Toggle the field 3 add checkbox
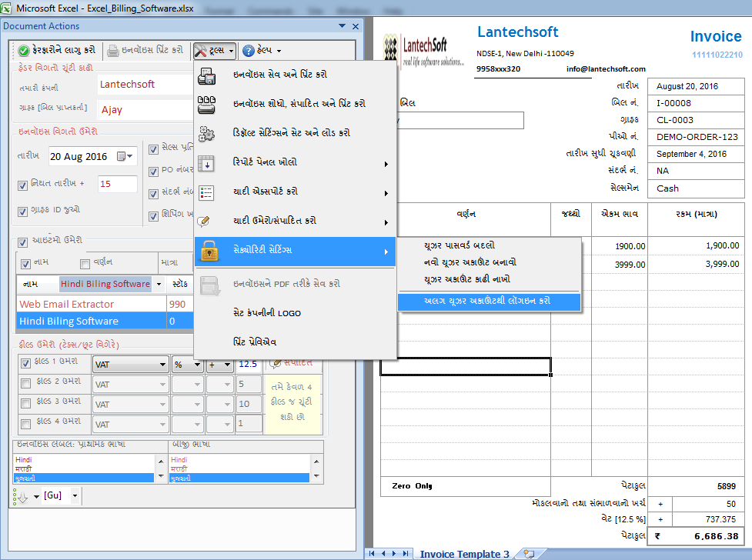The height and width of the screenshot is (560, 752). [x=26, y=404]
